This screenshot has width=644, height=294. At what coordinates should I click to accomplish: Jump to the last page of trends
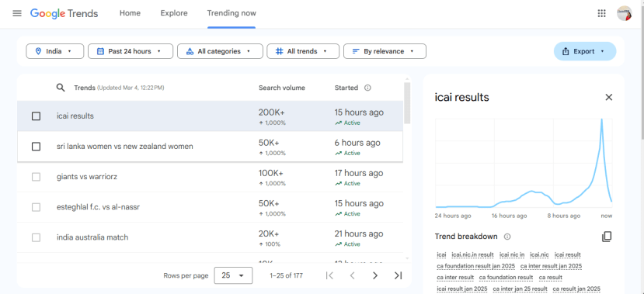(x=398, y=275)
